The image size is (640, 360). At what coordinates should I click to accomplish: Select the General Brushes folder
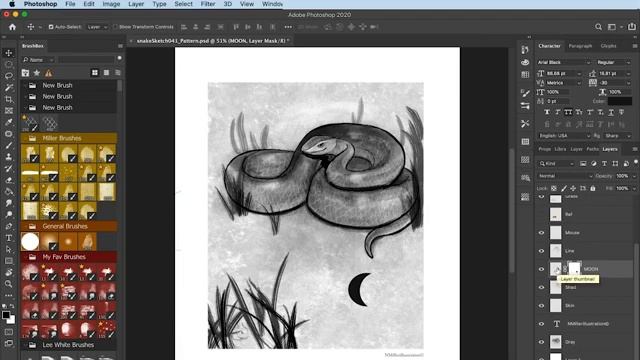pyautogui.click(x=69, y=226)
